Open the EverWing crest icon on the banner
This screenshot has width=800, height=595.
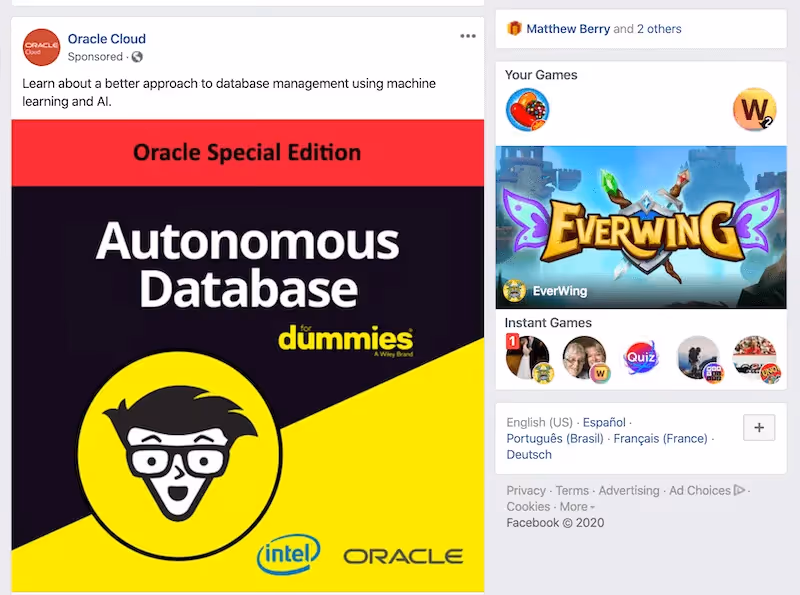[x=517, y=290]
